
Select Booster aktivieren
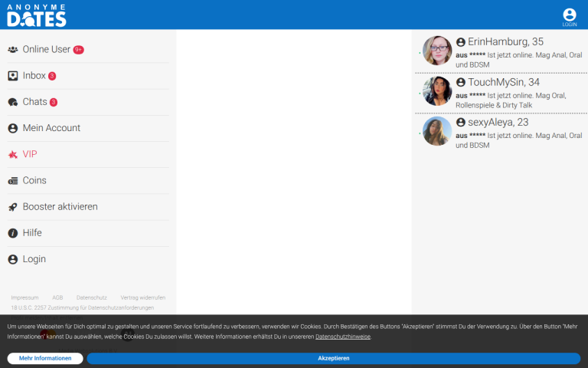[88, 207]
